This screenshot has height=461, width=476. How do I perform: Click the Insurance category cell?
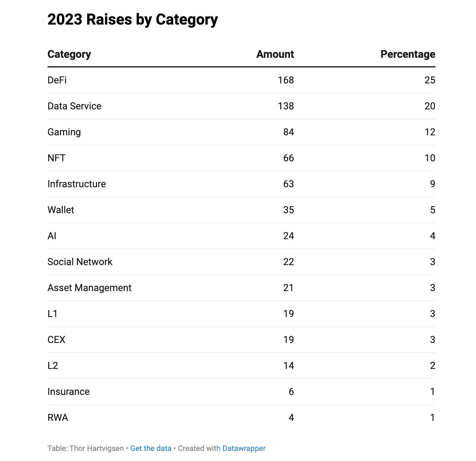coord(69,392)
